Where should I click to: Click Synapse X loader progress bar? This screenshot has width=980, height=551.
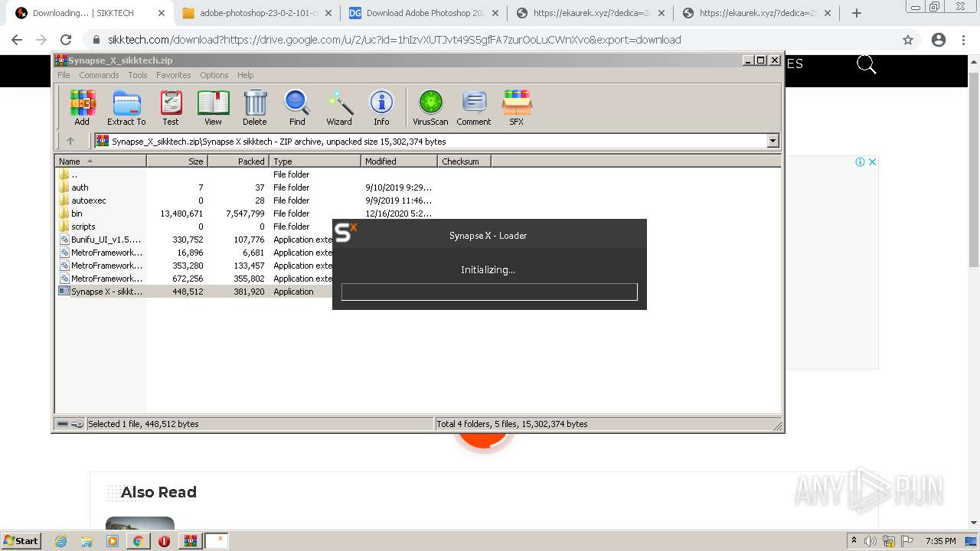pos(489,292)
